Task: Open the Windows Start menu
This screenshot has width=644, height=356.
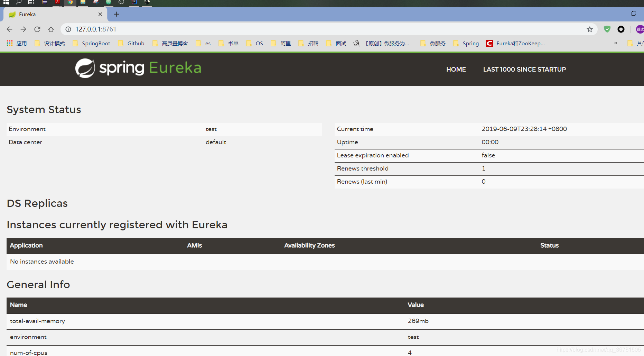Action: click(6, 2)
